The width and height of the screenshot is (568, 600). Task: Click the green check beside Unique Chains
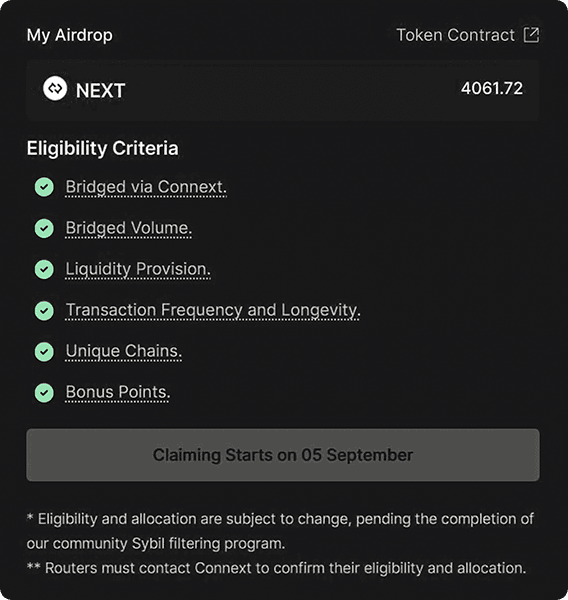click(x=44, y=352)
